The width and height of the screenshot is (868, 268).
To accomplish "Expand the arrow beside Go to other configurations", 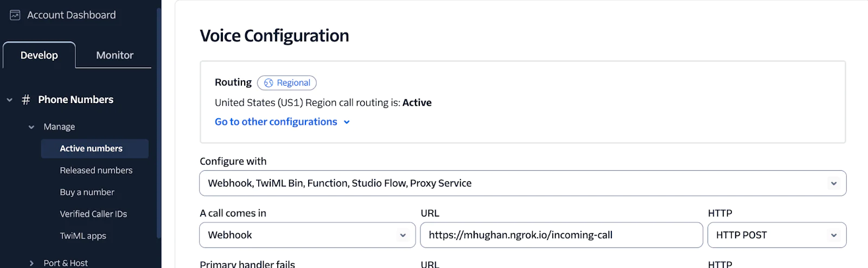I will click(x=347, y=122).
